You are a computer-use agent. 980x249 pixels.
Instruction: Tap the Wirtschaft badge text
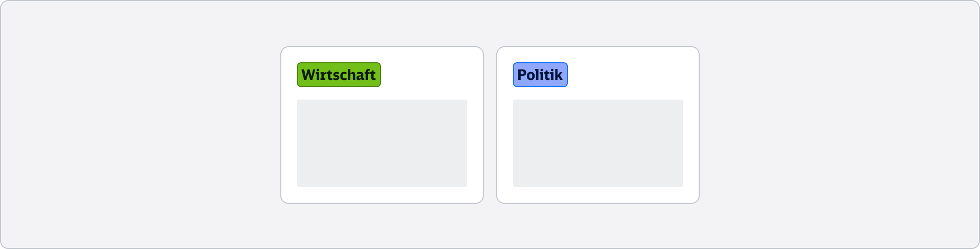[338, 75]
